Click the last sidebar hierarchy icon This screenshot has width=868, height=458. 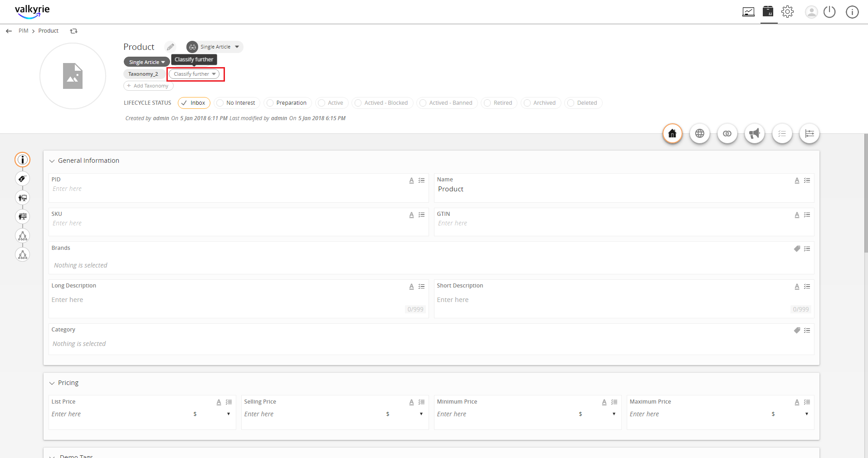tap(23, 255)
